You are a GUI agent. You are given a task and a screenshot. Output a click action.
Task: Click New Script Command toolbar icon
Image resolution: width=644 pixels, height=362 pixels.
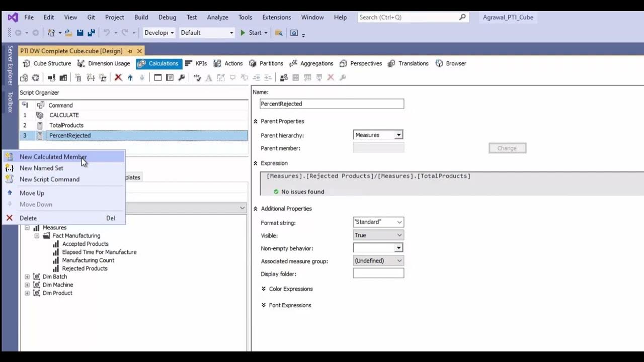[103, 77]
